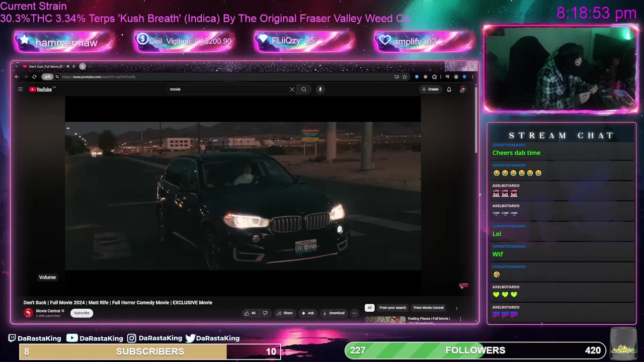Viewport: 644px width, 362px height.
Task: Click the magnifier search button
Action: 304,89
